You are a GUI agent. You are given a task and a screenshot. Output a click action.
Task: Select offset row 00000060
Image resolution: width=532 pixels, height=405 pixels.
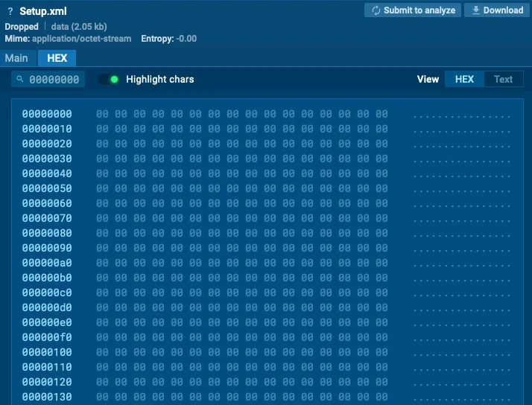47,203
